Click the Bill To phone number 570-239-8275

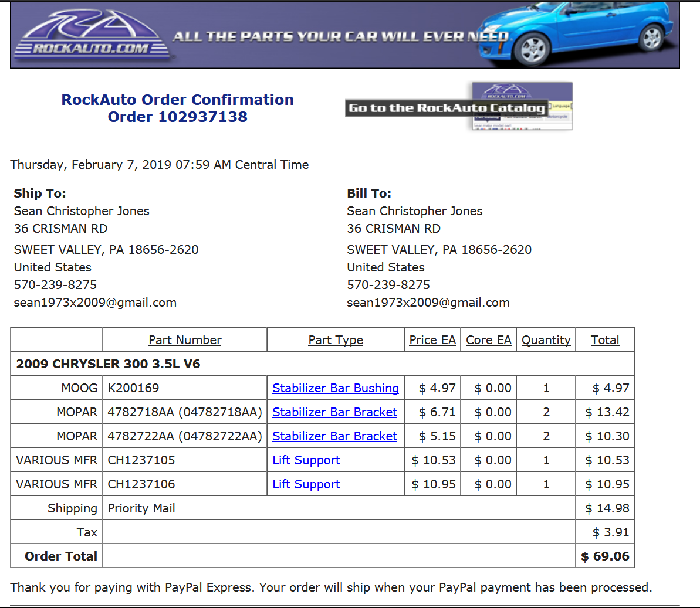point(388,284)
